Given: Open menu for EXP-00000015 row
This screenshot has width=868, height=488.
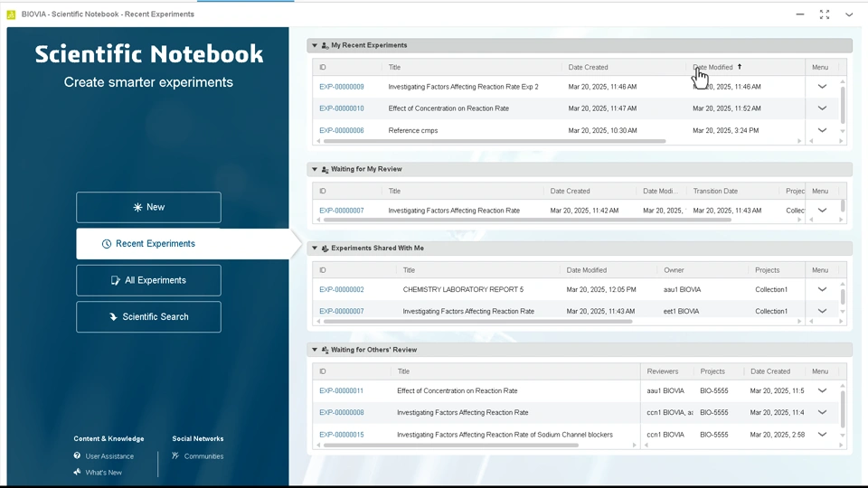Looking at the screenshot, I should [822, 435].
